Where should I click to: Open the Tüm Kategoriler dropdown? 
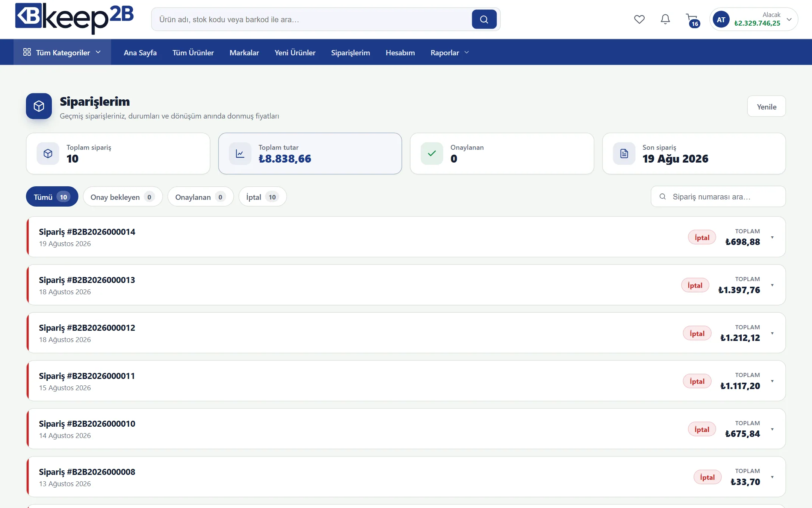62,52
